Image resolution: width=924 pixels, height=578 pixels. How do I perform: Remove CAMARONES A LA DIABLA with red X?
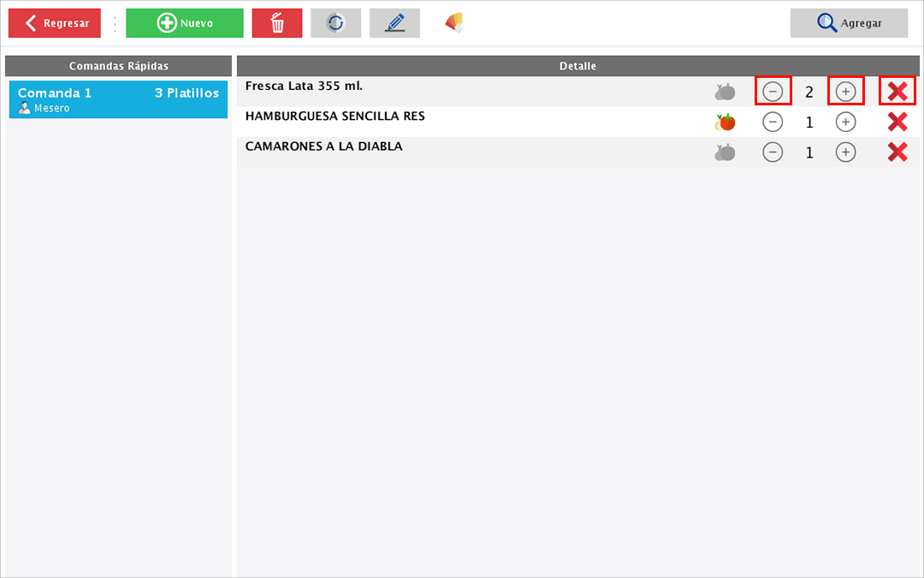pyautogui.click(x=897, y=152)
